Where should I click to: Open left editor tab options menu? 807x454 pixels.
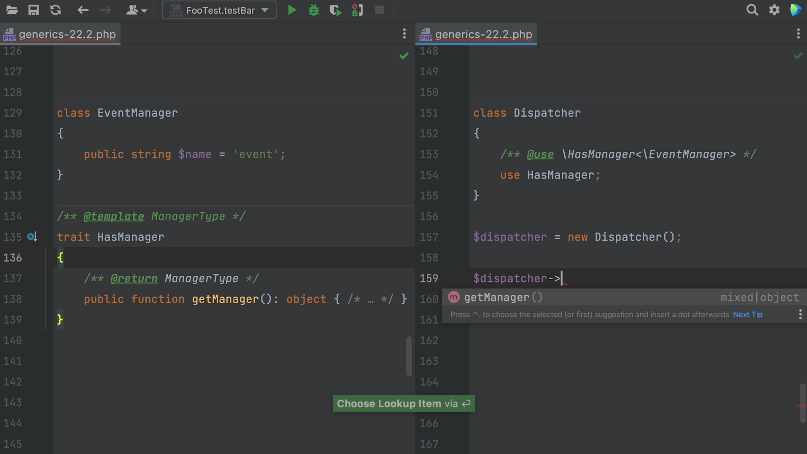404,34
